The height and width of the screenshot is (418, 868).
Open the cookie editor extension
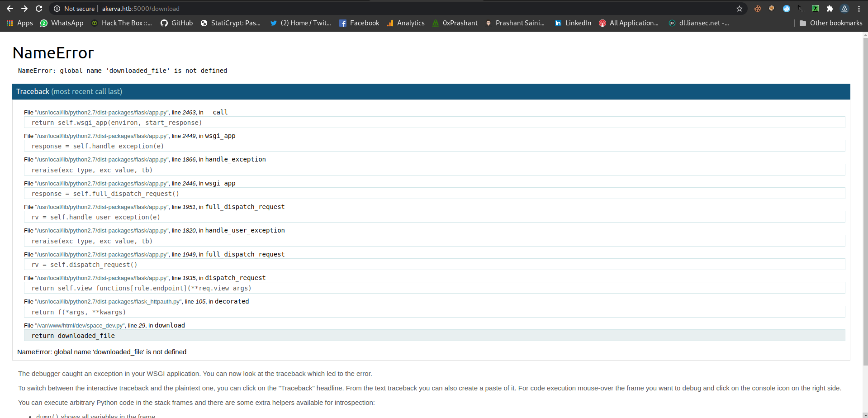point(757,8)
